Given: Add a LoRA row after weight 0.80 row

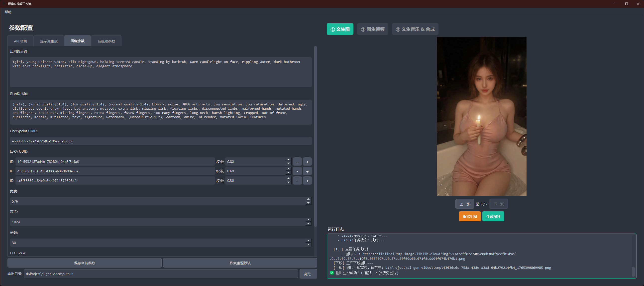Looking at the screenshot, I should tap(307, 162).
